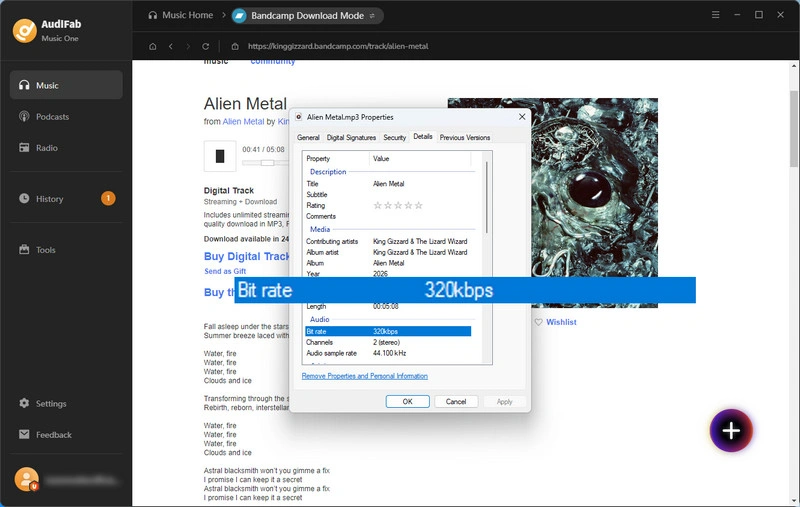Select the Contributing artists row
Image resolution: width=800 pixels, height=507 pixels.
tap(388, 241)
